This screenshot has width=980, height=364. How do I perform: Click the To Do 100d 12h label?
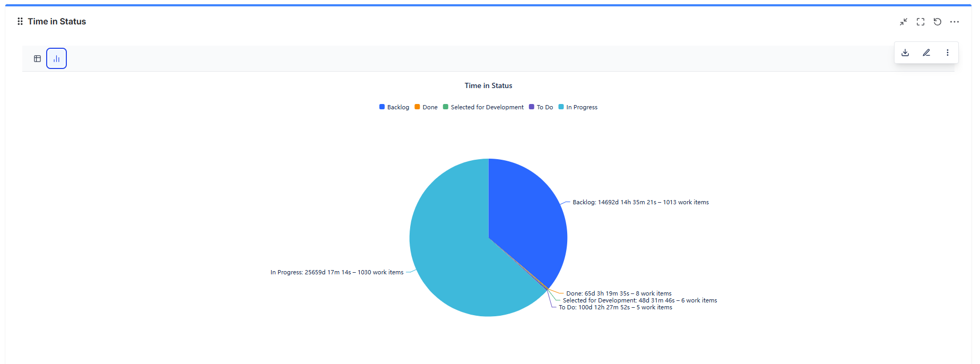[x=615, y=307]
